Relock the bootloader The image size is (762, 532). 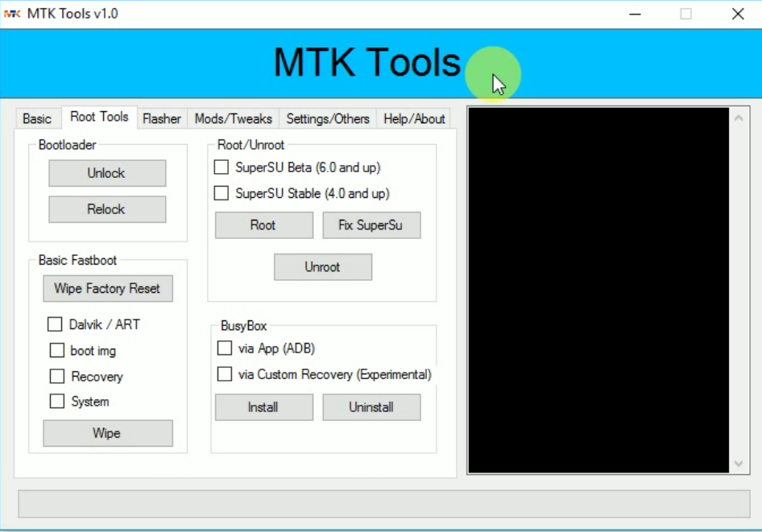(107, 208)
